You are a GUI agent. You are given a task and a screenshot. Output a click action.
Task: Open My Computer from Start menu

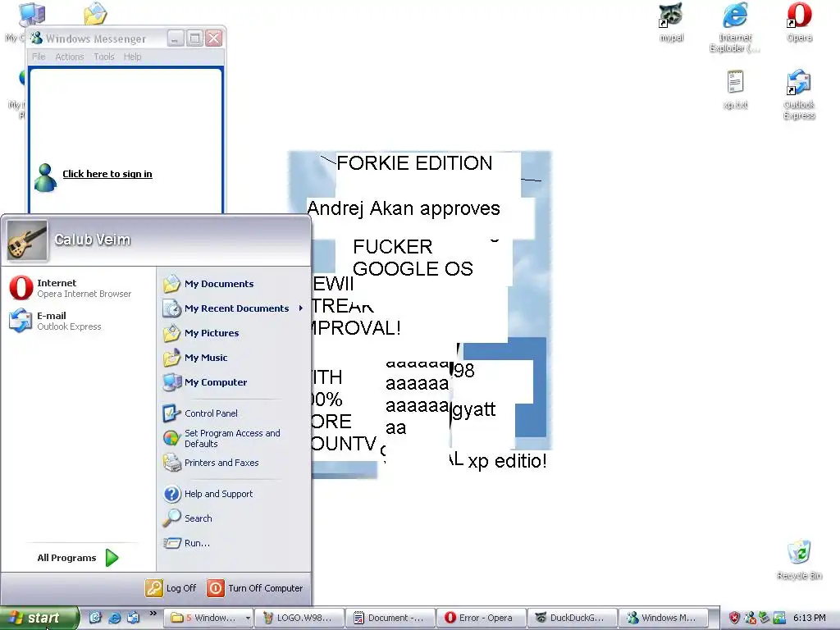[x=204, y=382]
